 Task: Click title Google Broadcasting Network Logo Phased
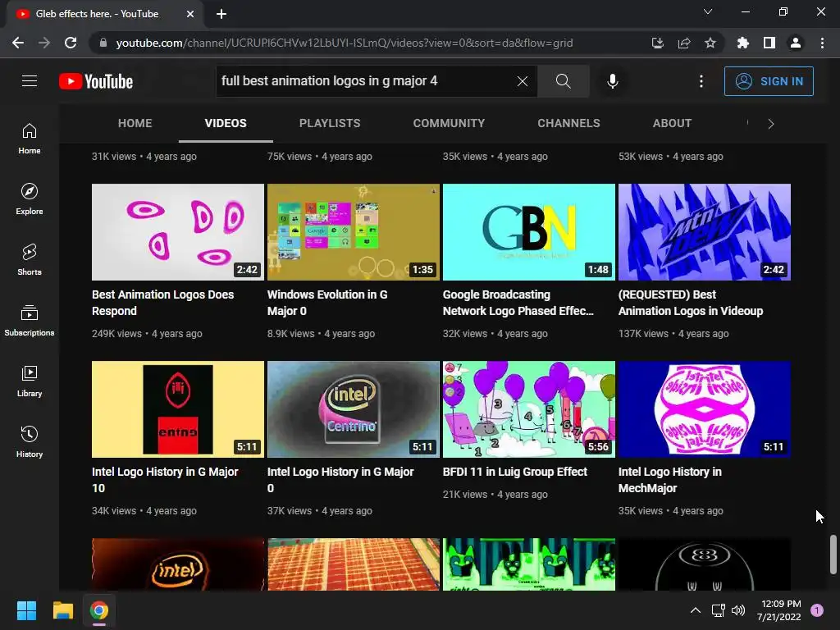518,303
